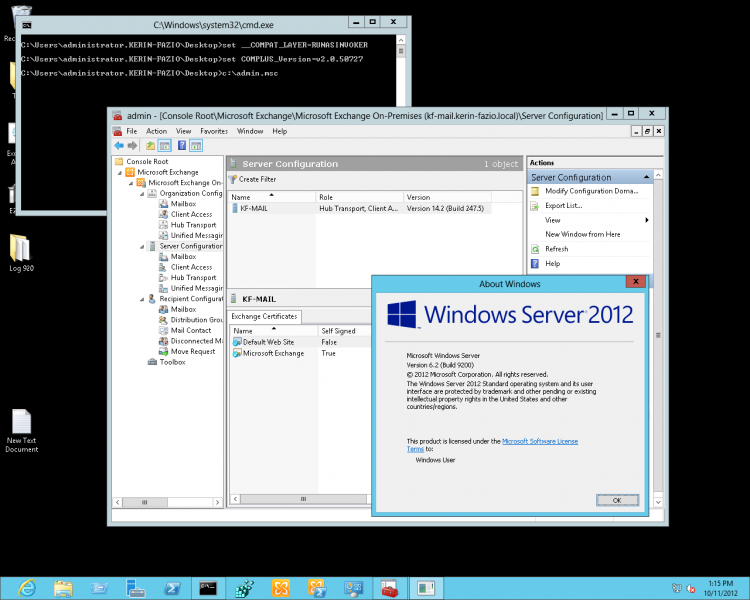The height and width of the screenshot is (600, 750).
Task: Select Hub Transport under Server Configuration
Action: tap(193, 278)
